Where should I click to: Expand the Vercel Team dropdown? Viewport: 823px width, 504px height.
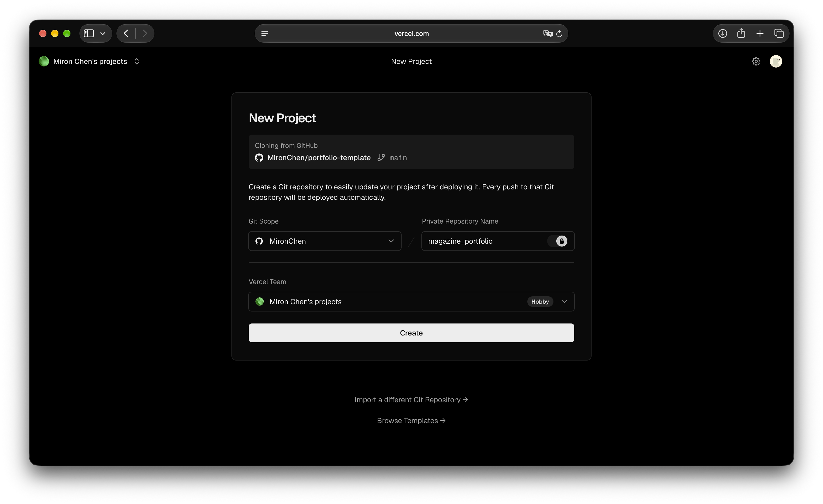click(411, 302)
